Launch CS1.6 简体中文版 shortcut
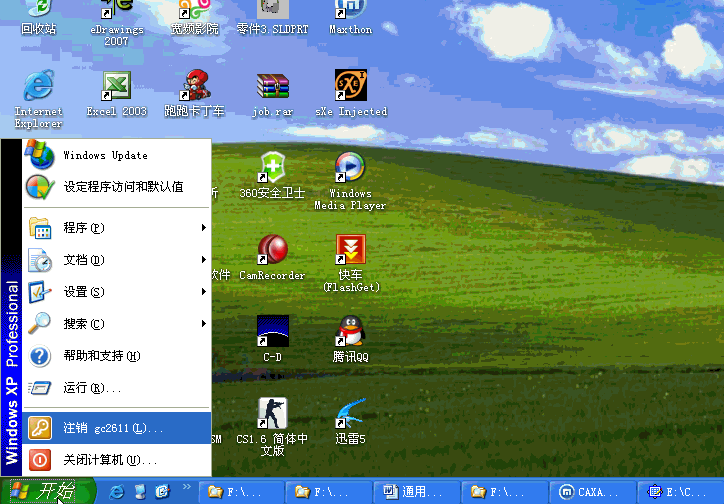 pyautogui.click(x=272, y=427)
